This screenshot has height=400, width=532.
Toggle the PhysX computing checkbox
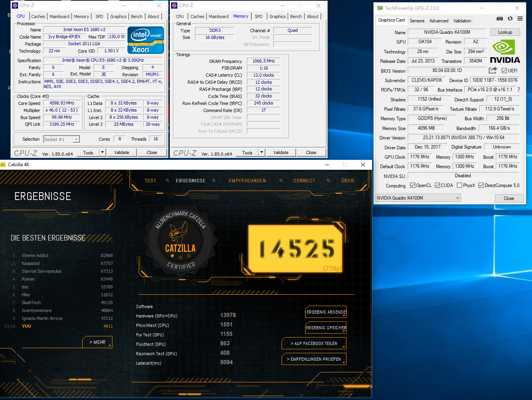pos(459,185)
